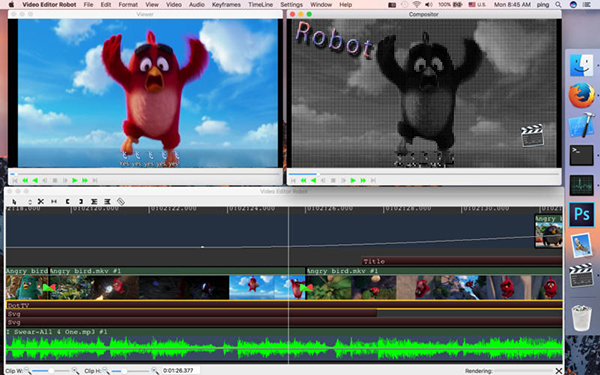Fast rewind in the Compositor

[x=303, y=180]
